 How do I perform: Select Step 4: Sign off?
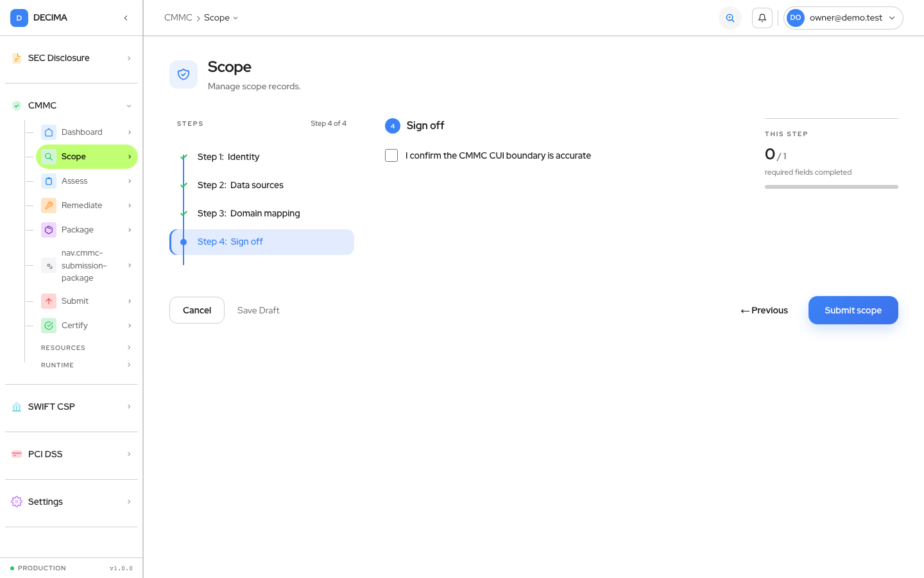point(262,242)
